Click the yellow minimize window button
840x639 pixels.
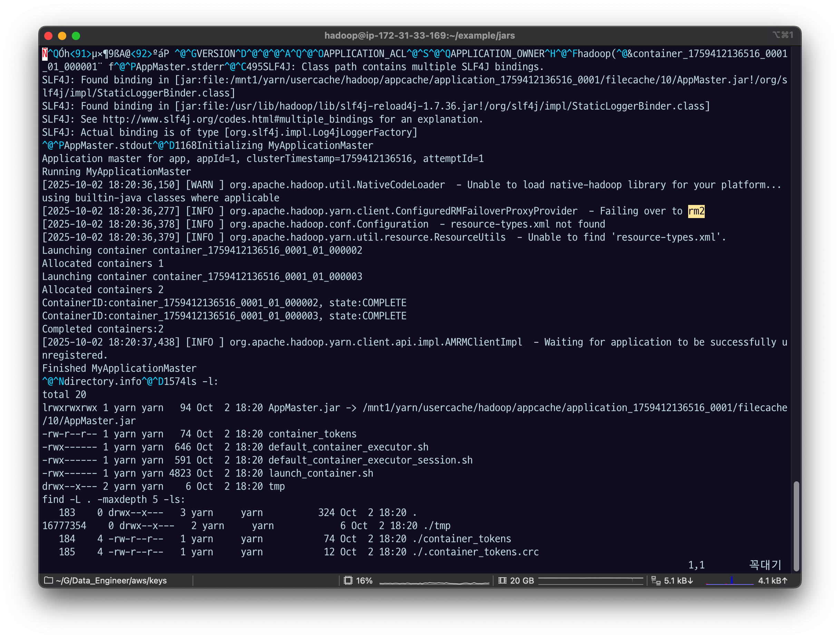(62, 36)
